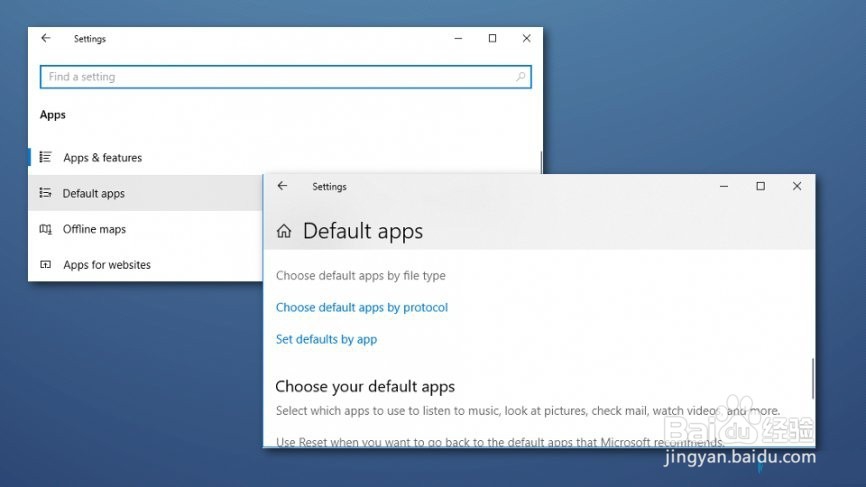This screenshot has width=866, height=487.
Task: Minimize the back Apps Settings window
Action: pos(458,38)
